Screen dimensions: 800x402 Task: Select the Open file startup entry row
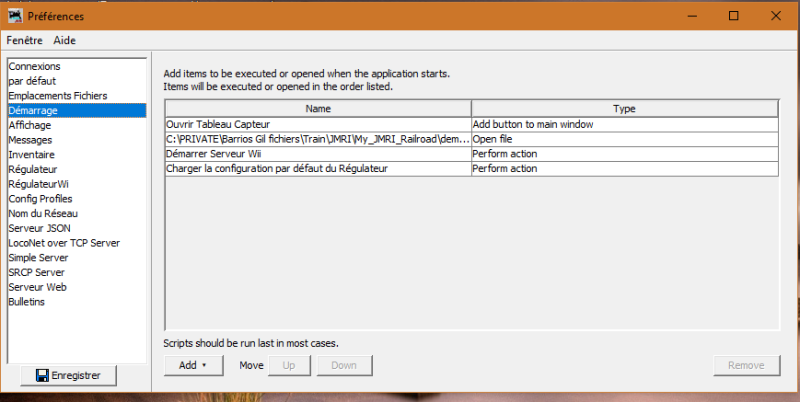(x=317, y=139)
